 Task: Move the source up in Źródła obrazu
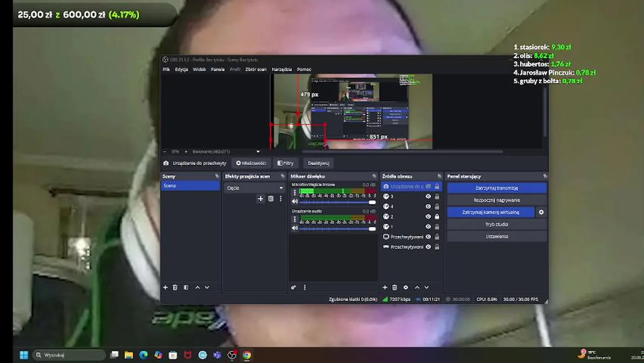pos(417,287)
